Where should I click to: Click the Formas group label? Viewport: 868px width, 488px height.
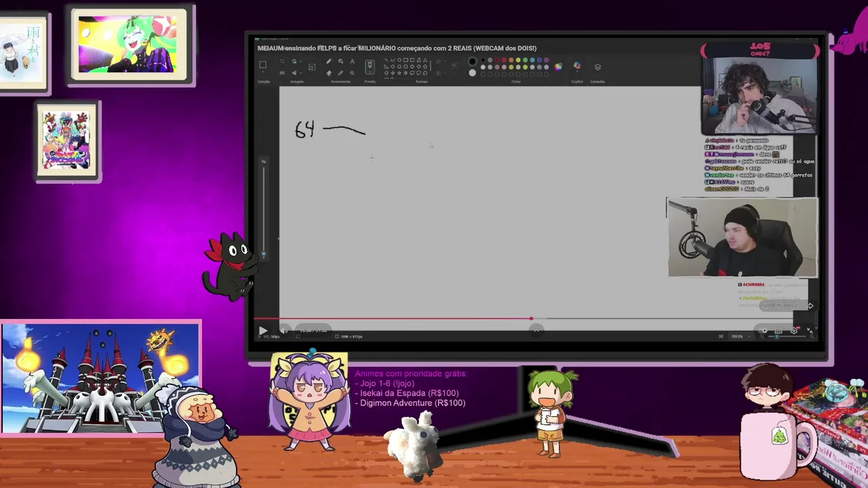[x=421, y=81]
